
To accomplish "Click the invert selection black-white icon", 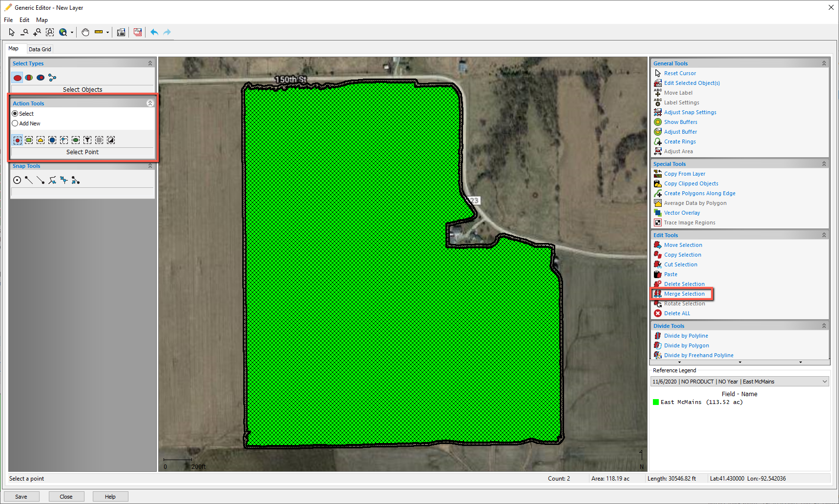I will [x=111, y=140].
